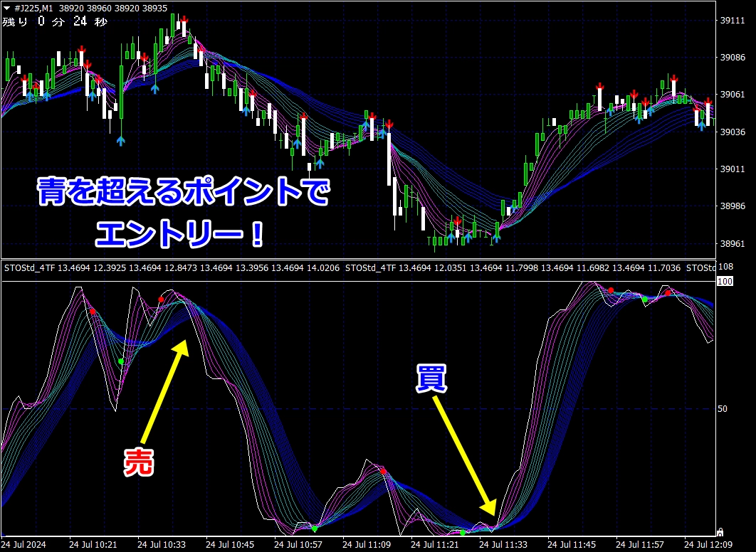Click the blue 買 buy label

point(432,379)
